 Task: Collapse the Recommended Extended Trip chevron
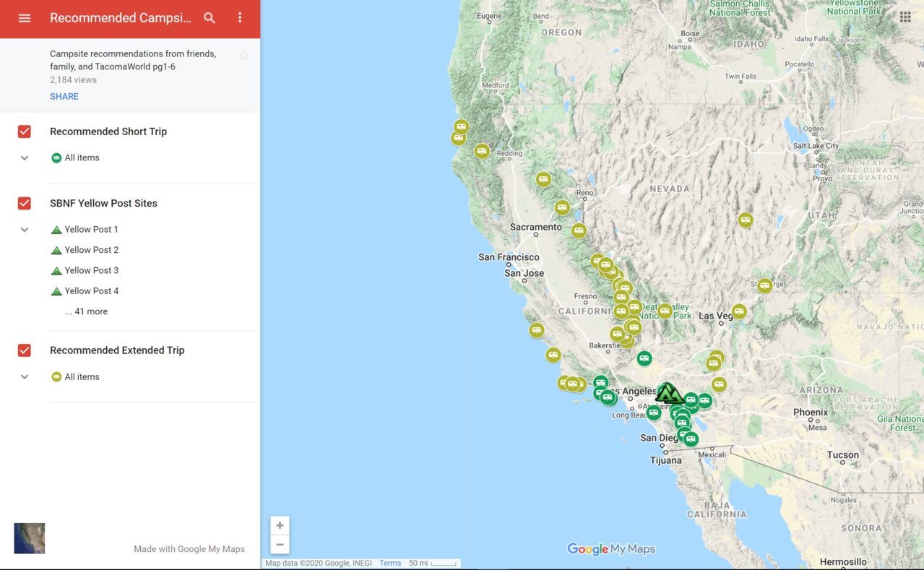click(x=25, y=376)
